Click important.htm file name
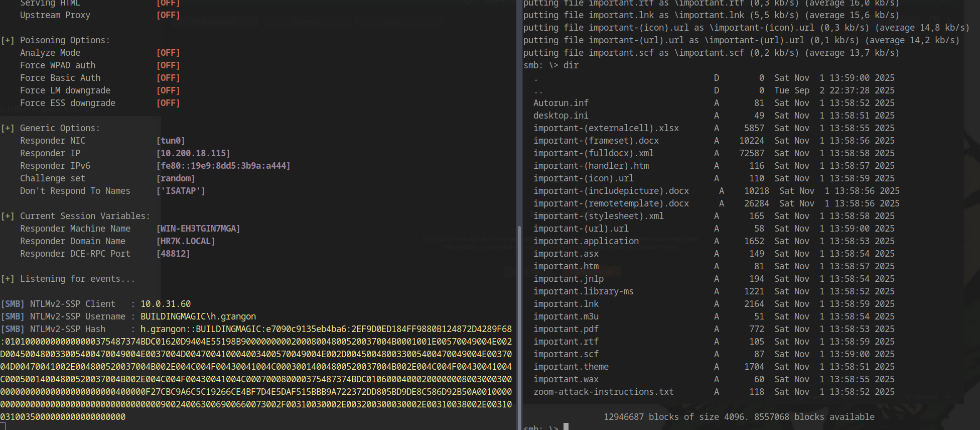980x430 pixels. coord(566,266)
